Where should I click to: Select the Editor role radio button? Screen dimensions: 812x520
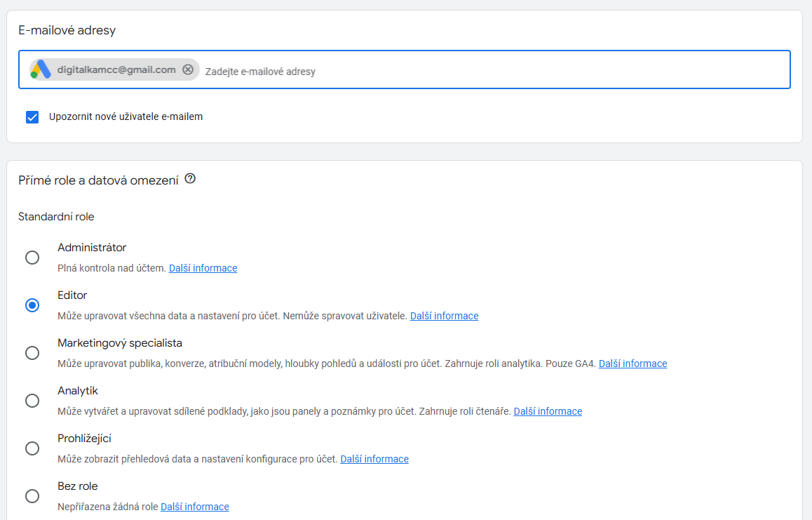click(x=32, y=305)
